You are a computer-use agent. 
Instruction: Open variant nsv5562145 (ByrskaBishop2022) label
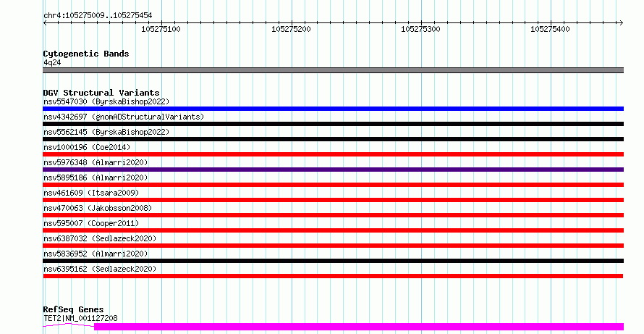click(x=106, y=132)
